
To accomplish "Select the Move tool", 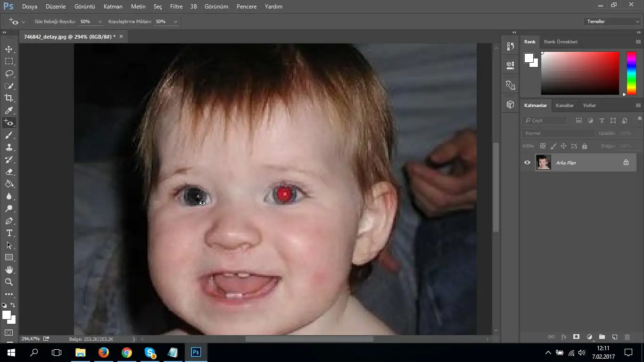I will [x=9, y=49].
